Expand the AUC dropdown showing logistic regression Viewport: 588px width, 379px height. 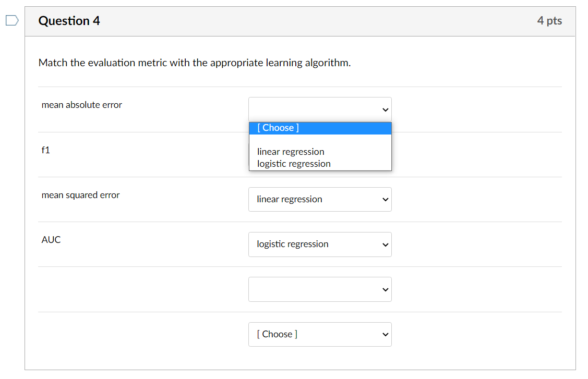pos(319,244)
